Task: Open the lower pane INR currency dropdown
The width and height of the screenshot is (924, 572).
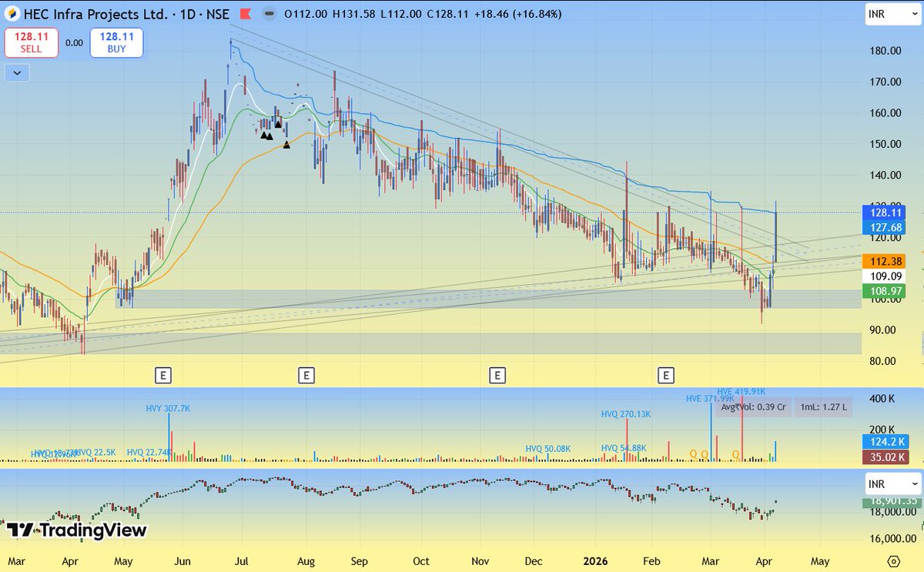Action: click(892, 484)
